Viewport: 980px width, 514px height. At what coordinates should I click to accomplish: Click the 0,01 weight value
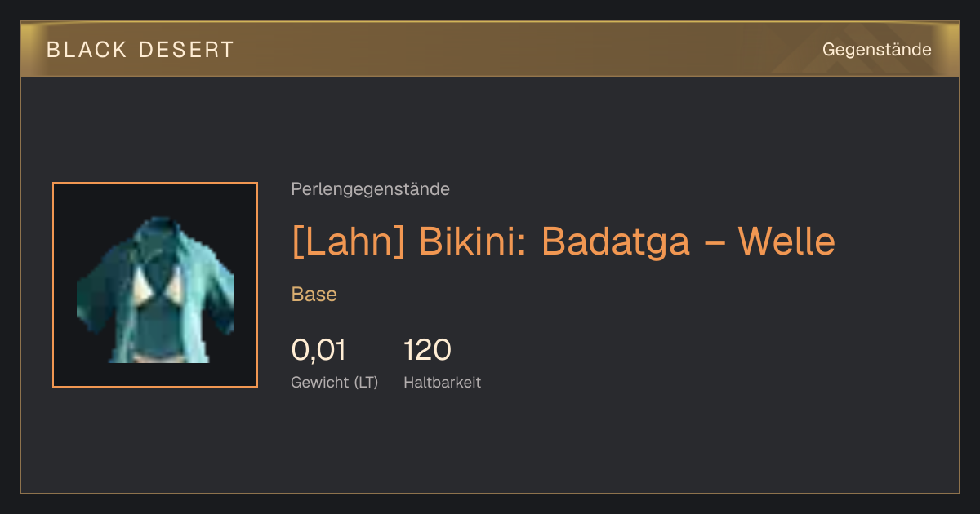pos(318,350)
